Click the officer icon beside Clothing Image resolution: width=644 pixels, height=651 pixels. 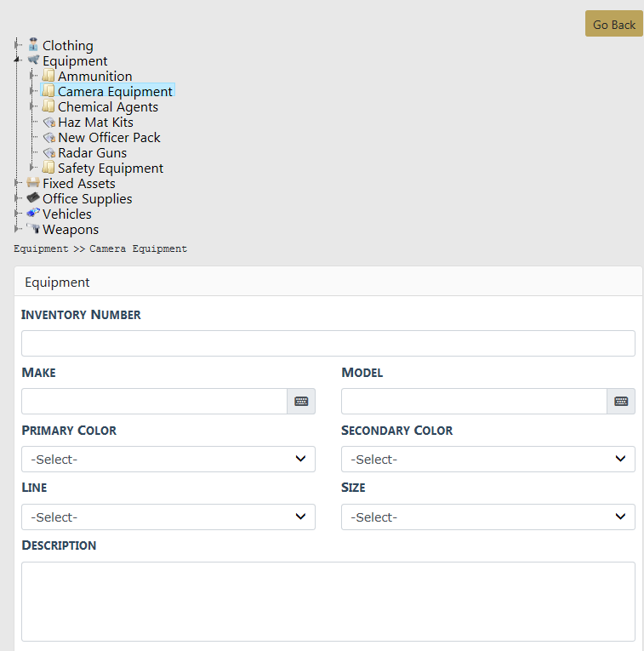(33, 45)
